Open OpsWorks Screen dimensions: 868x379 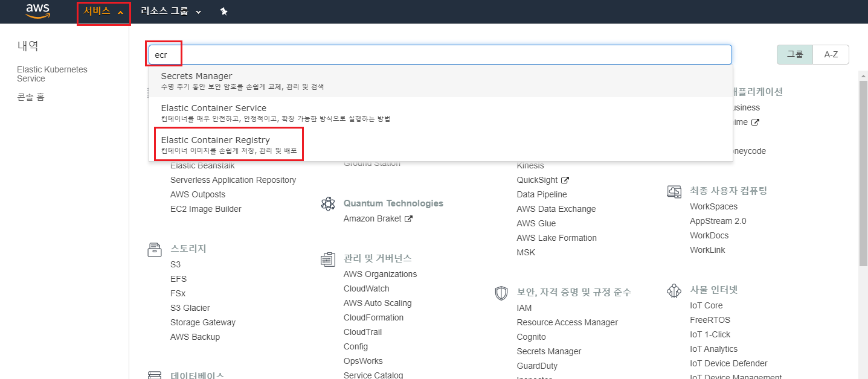[x=363, y=361]
